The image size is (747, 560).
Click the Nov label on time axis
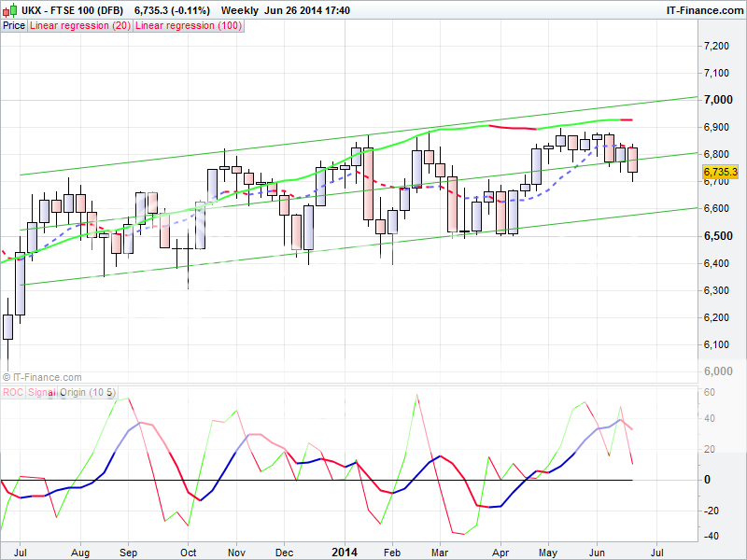pos(236,553)
